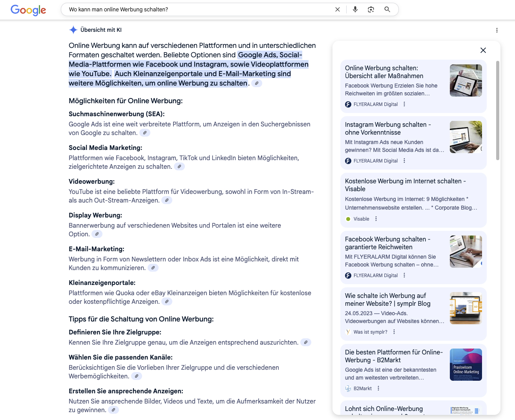Click FLYERALARM favicon on the Instagram Werbung card
This screenshot has height=420, width=515.
tap(348, 161)
